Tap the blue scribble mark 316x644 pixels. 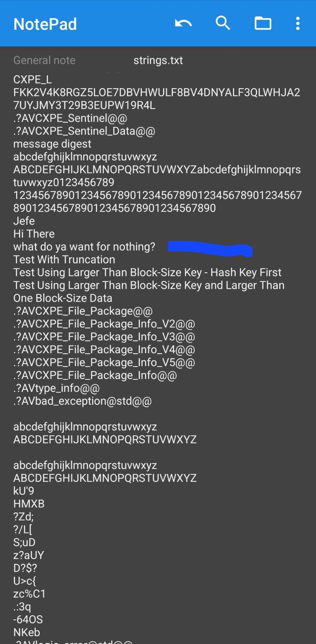[x=210, y=248]
